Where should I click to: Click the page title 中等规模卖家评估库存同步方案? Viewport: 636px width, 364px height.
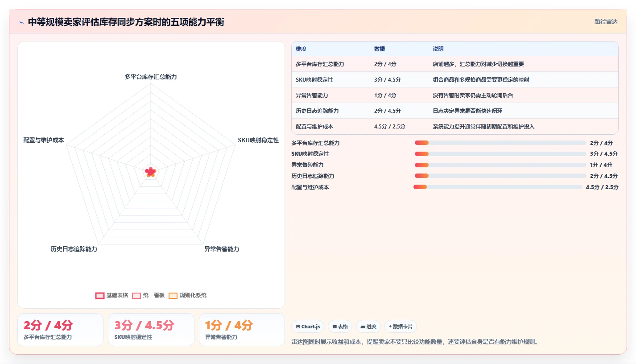click(126, 22)
